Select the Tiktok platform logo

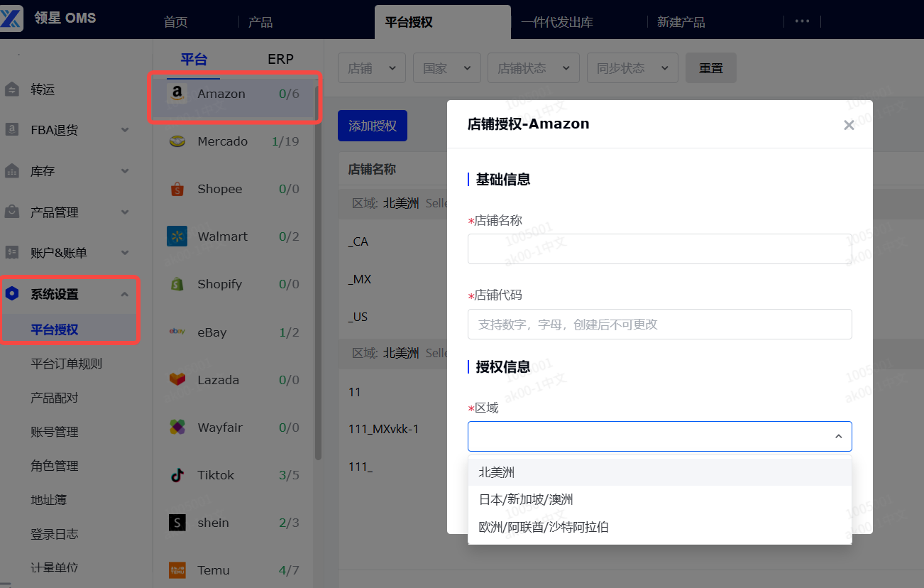point(177,475)
